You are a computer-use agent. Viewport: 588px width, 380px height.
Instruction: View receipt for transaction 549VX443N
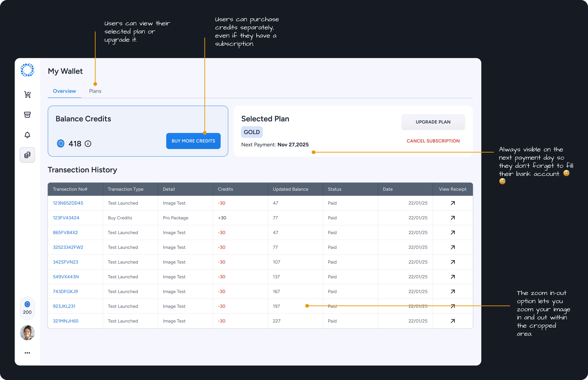point(453,277)
